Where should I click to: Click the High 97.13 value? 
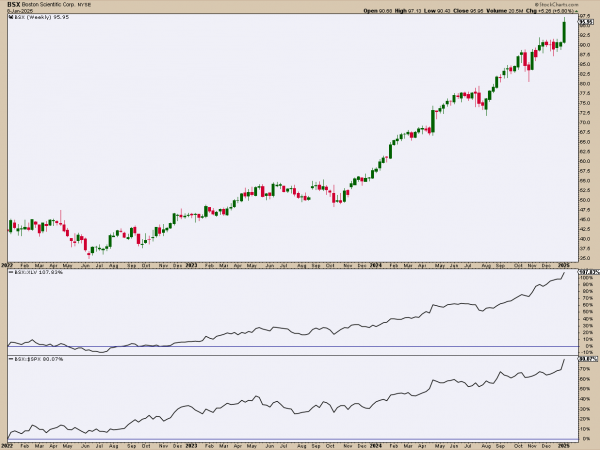tap(408, 11)
